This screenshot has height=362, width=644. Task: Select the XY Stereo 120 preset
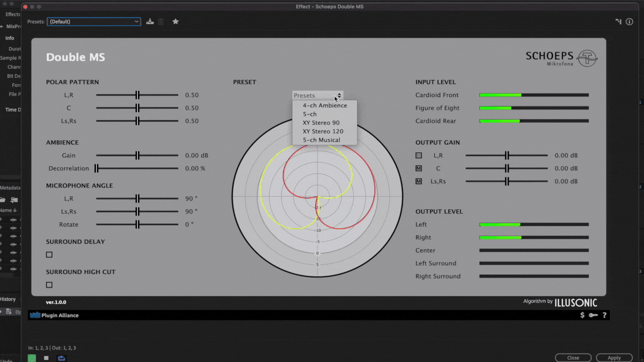(325, 131)
